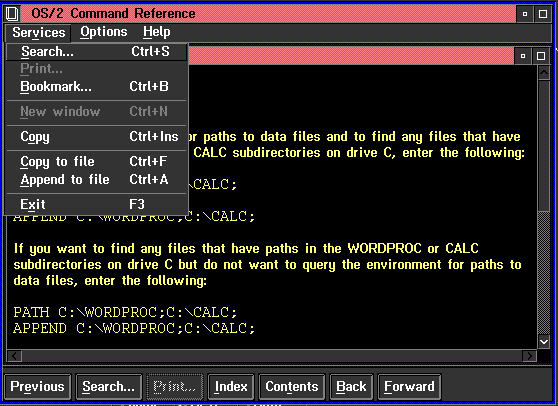Click the horizontal scrollbar right arrow
This screenshot has width=558, height=406.
529,355
